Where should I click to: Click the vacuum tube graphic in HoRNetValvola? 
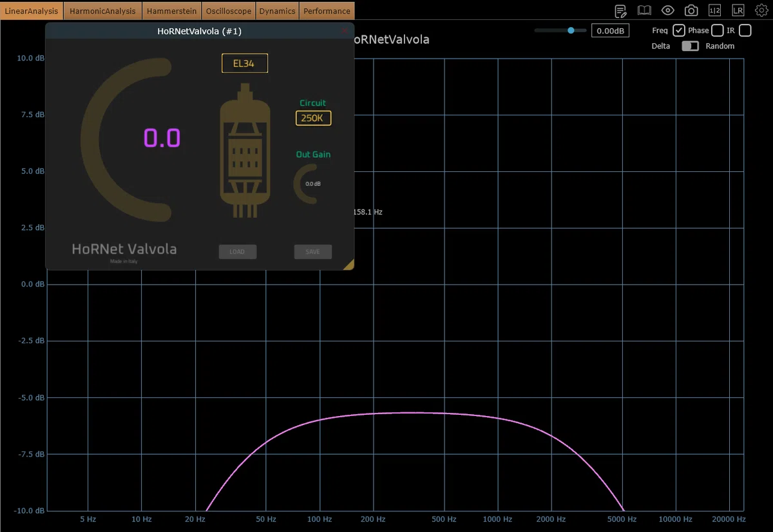tap(245, 150)
